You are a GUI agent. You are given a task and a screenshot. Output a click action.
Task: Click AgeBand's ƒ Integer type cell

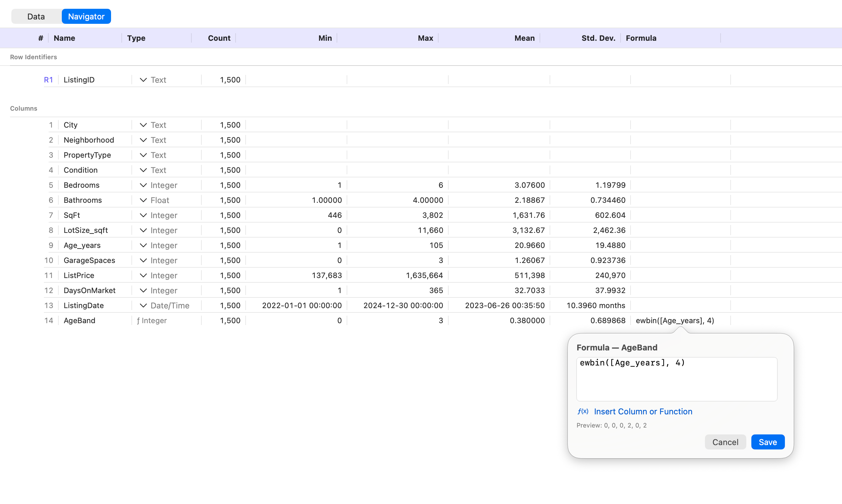[152, 321]
